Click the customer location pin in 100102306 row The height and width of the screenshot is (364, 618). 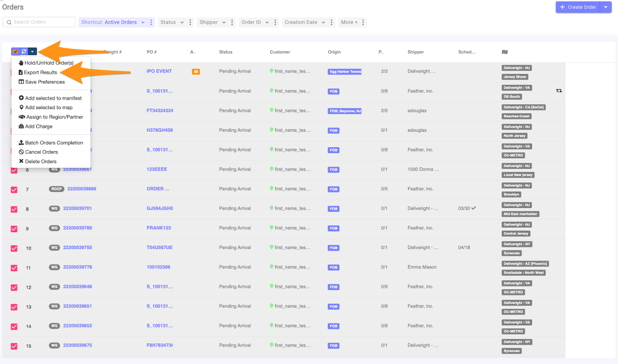[x=271, y=267]
